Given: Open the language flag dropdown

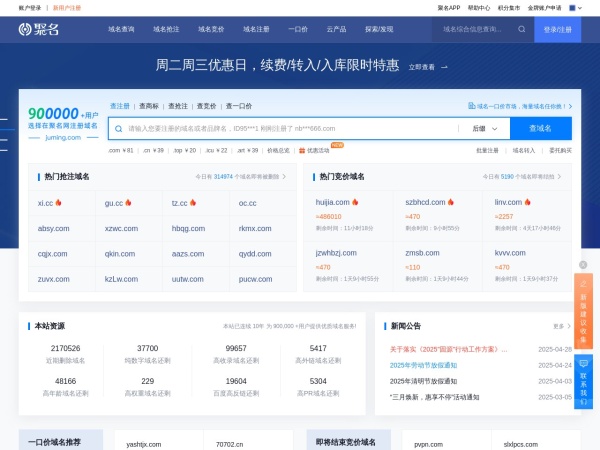Looking at the screenshot, I should (x=576, y=8).
